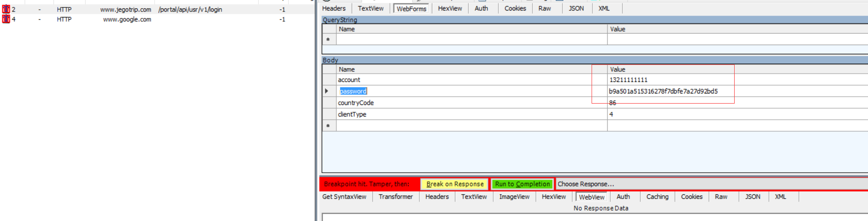
Task: Click the Body Value column header
Action: tap(737, 69)
